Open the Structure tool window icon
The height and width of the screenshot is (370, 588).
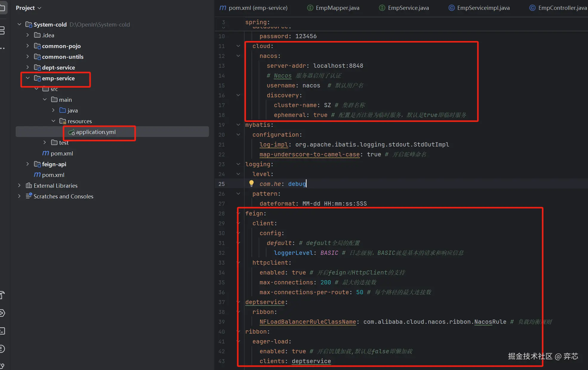click(x=2, y=30)
